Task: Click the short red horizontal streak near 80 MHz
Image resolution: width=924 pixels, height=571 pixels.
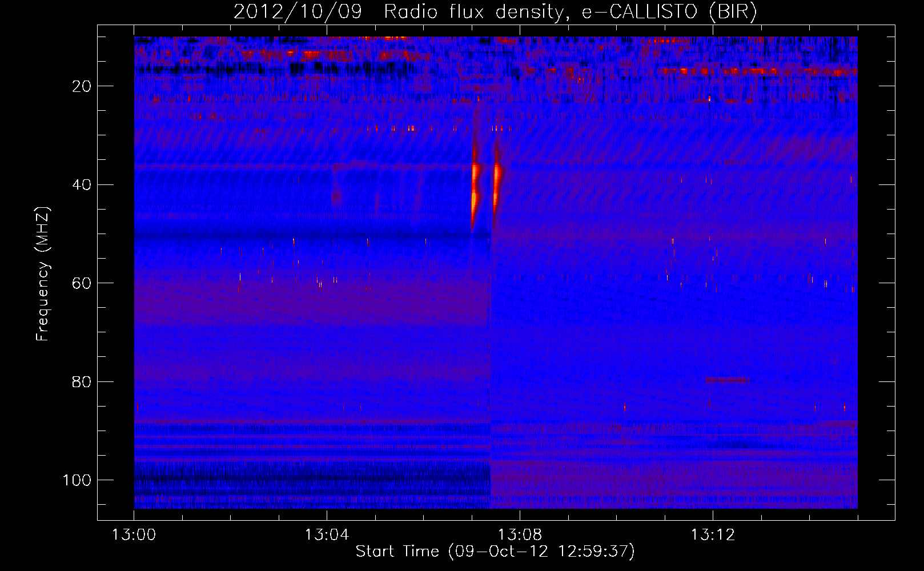Action: (727, 380)
